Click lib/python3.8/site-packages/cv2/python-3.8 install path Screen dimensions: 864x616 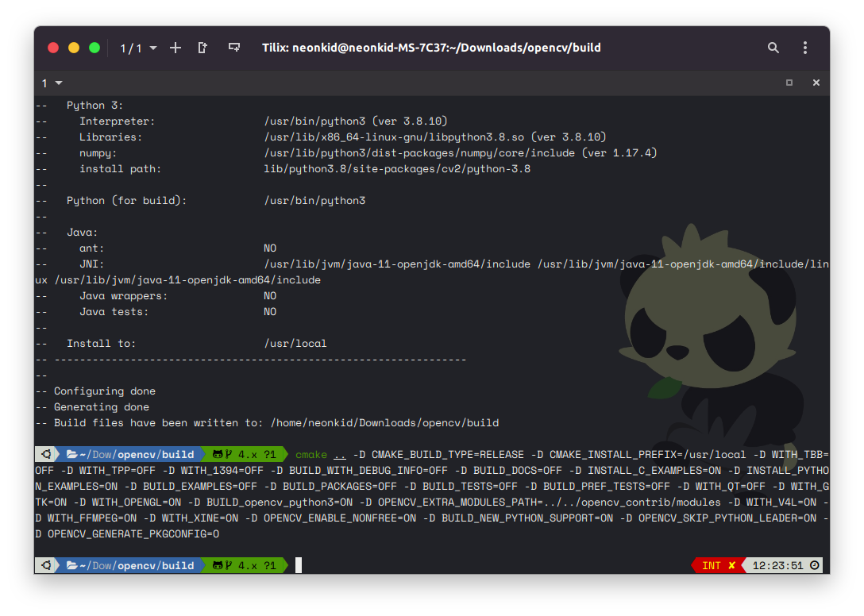point(397,169)
